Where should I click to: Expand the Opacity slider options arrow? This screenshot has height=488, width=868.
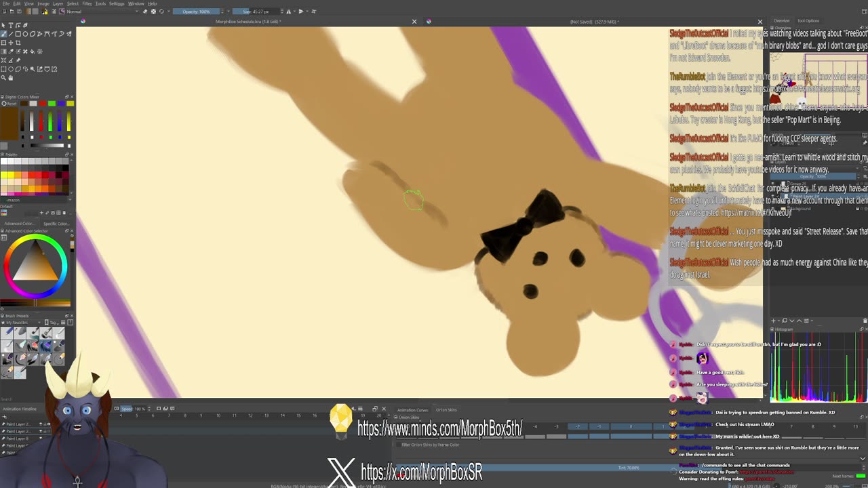point(229,12)
